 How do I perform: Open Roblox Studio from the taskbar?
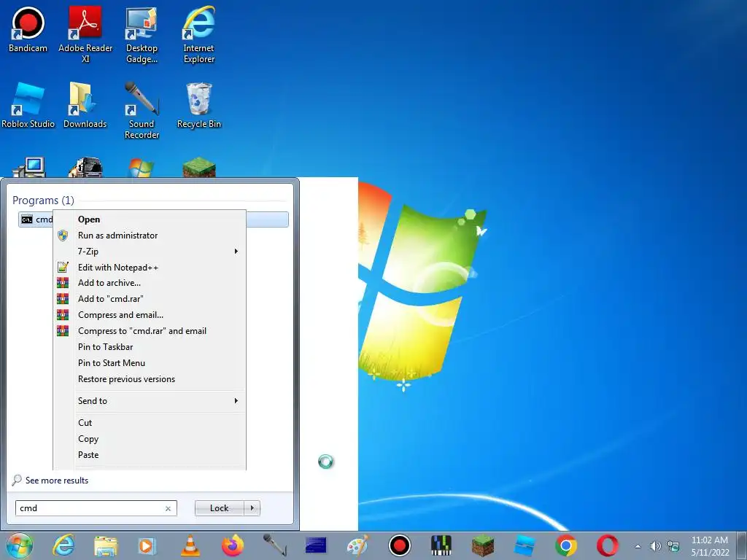(525, 545)
